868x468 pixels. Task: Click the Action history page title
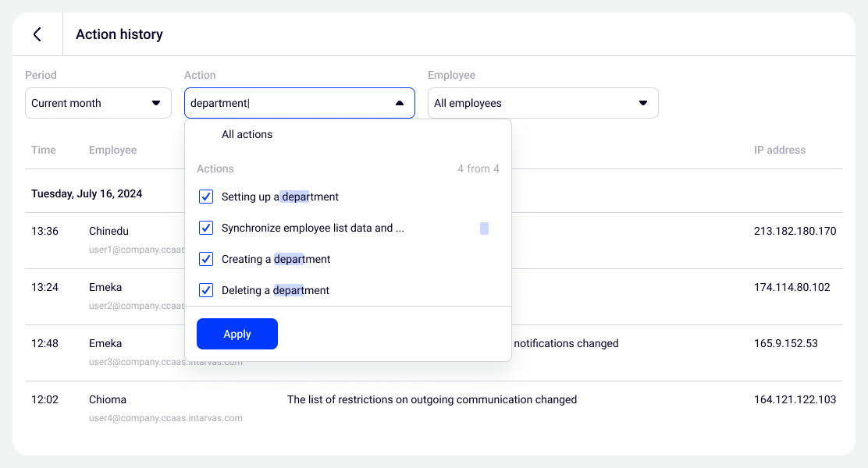coord(119,34)
